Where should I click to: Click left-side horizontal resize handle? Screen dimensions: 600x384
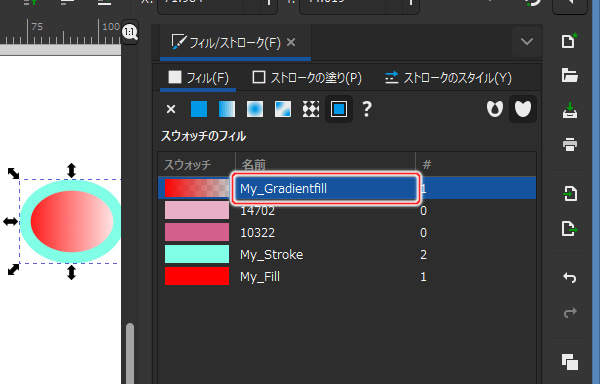[10, 221]
